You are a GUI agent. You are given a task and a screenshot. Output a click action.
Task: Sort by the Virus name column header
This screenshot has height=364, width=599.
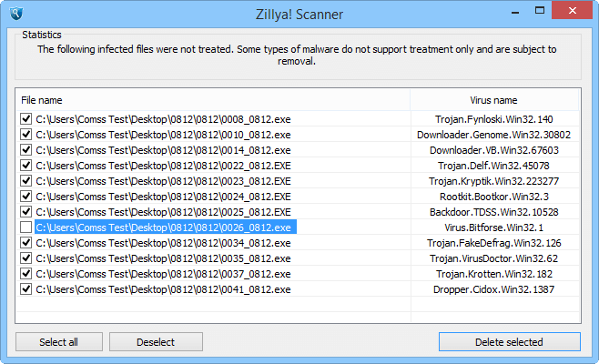pyautogui.click(x=494, y=100)
